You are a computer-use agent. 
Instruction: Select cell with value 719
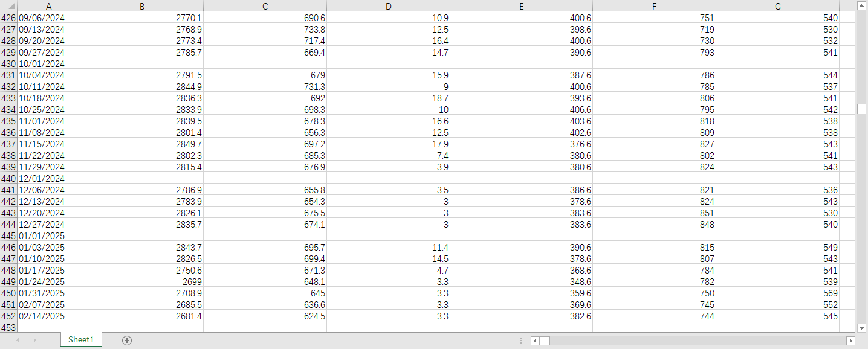654,30
